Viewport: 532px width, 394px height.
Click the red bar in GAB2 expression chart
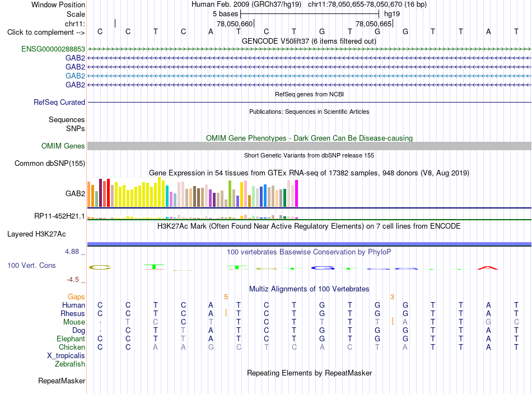click(108, 193)
